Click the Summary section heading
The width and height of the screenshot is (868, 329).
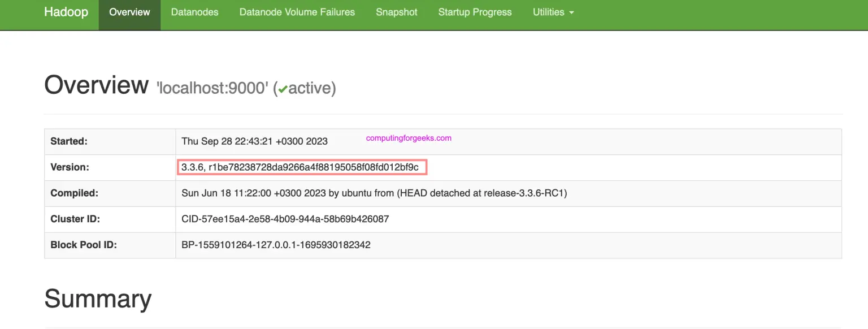point(98,299)
